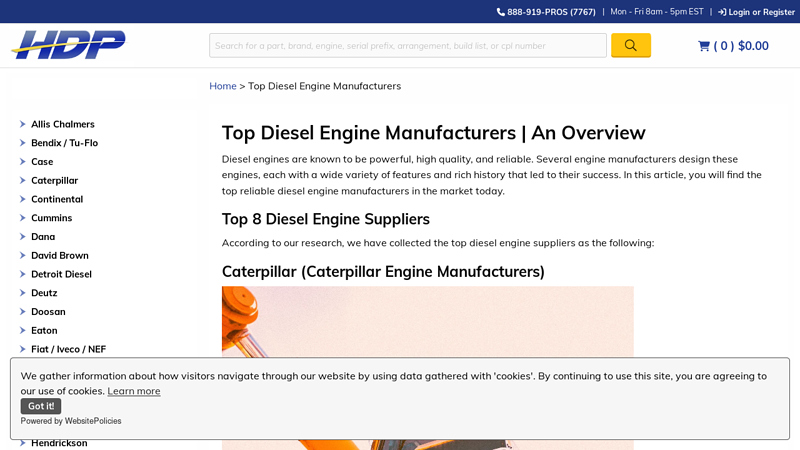Expand the Deutz chevron
Screen dimensions: 800x450
click(x=22, y=293)
